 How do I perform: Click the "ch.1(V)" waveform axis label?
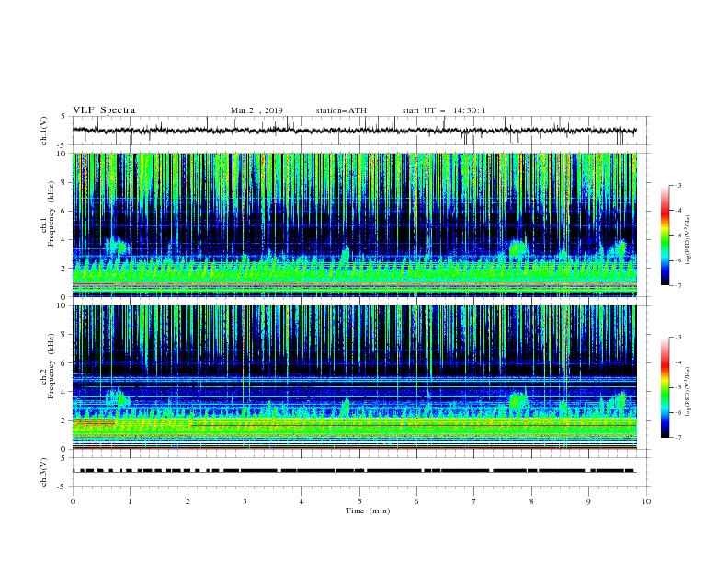[44, 131]
